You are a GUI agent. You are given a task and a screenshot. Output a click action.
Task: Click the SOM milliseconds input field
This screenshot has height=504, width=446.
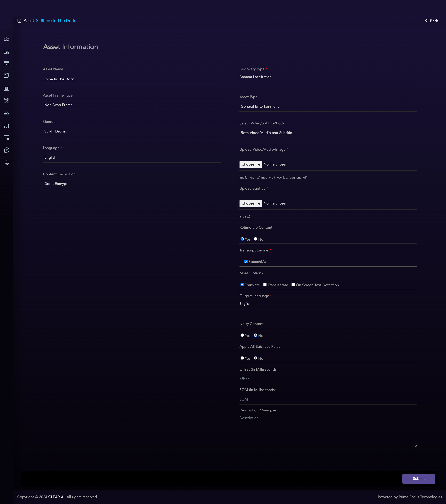pos(328,399)
